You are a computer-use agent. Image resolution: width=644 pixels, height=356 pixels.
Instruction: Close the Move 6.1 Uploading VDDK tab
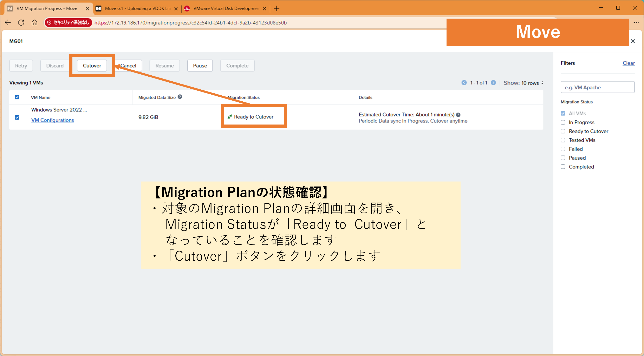click(176, 8)
